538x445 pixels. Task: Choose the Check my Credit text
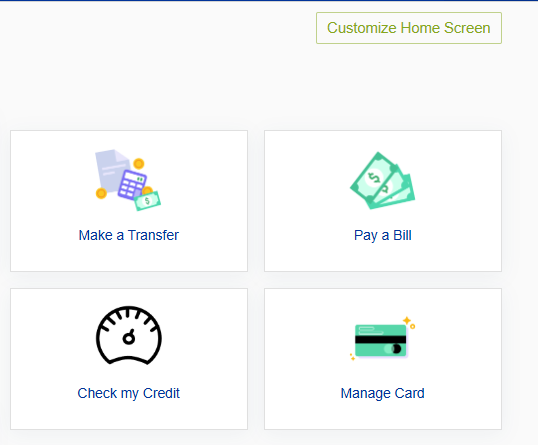point(129,394)
